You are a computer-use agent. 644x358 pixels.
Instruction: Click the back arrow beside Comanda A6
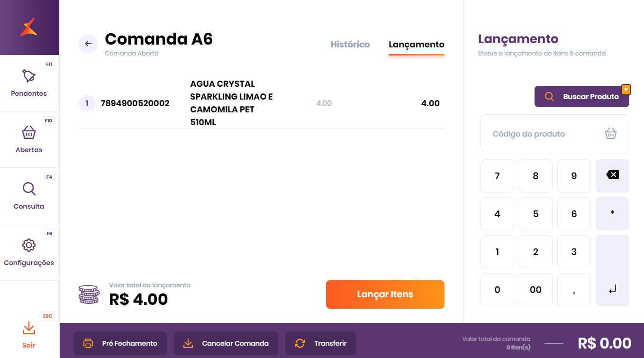[x=88, y=44]
